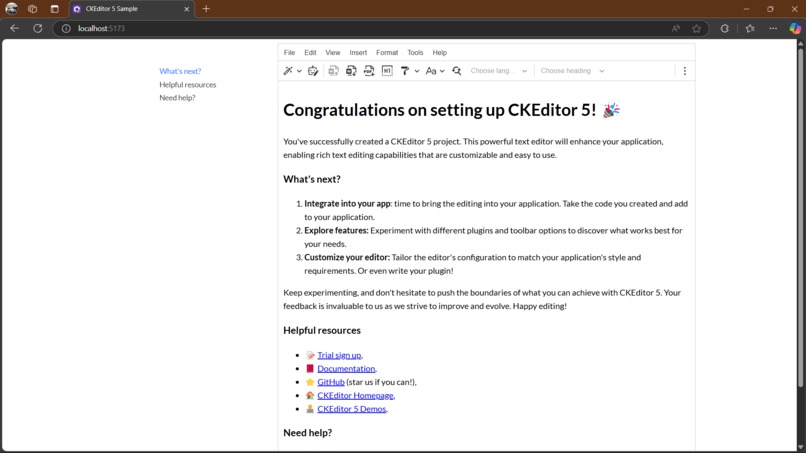This screenshot has height=453, width=806.
Task: Jump to Need help? in sidebar
Action: (x=177, y=98)
